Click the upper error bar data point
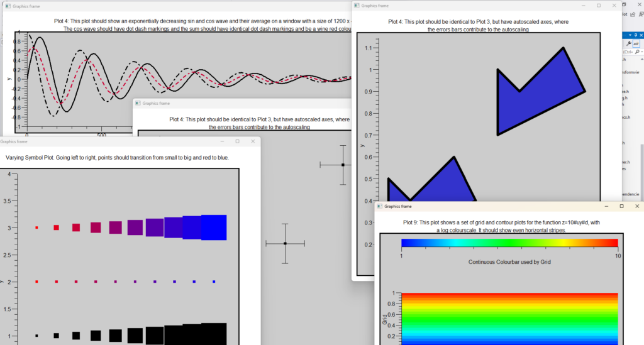The image size is (644, 345). point(343,165)
